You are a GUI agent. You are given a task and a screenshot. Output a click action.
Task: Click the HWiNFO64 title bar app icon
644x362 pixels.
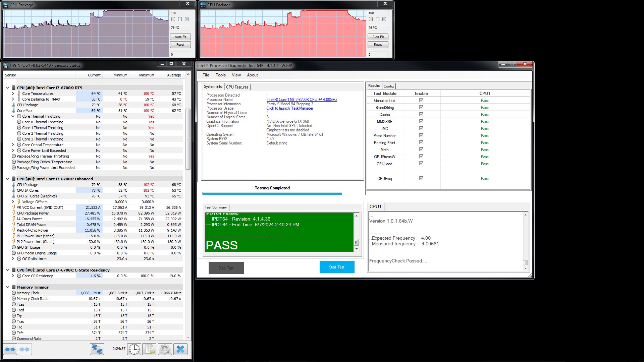[6, 65]
